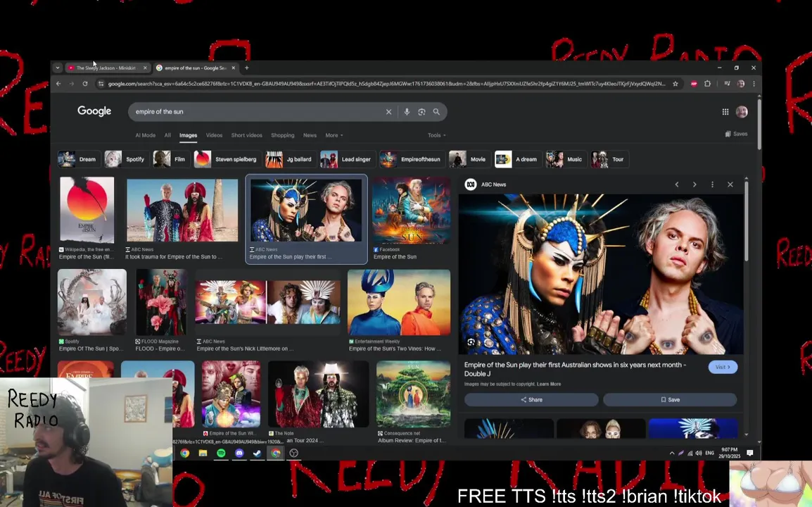Click the Share button
The height and width of the screenshot is (507, 812).
coord(531,400)
